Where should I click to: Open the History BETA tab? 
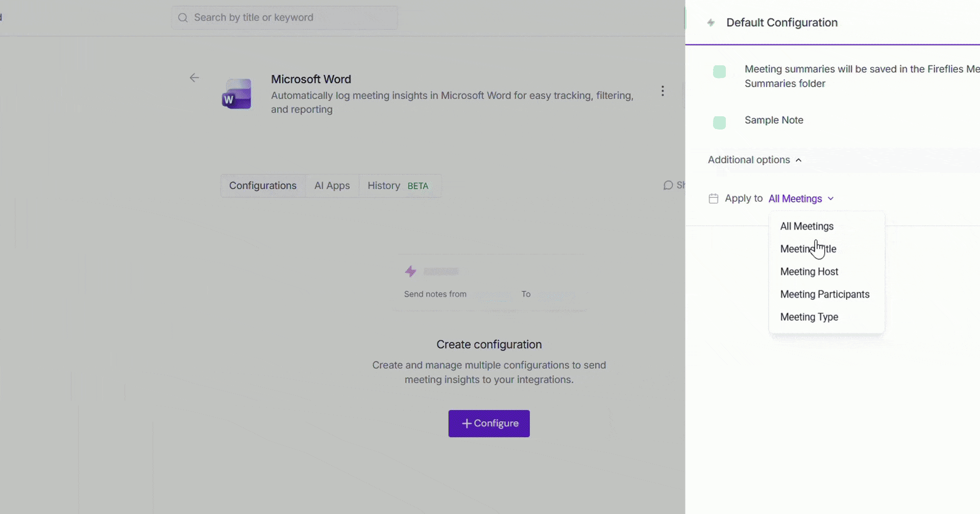400,186
